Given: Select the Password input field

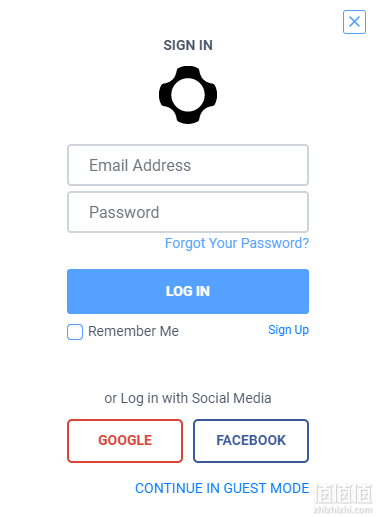Looking at the screenshot, I should pos(188,212).
